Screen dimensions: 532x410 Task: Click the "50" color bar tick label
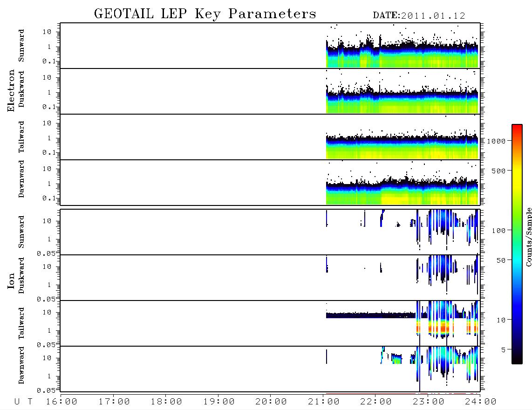(501, 260)
